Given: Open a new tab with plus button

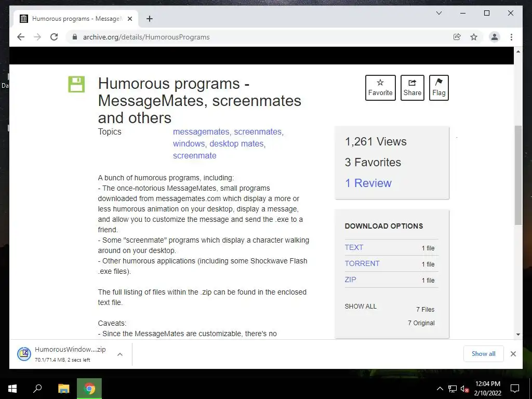Looking at the screenshot, I should pyautogui.click(x=149, y=19).
